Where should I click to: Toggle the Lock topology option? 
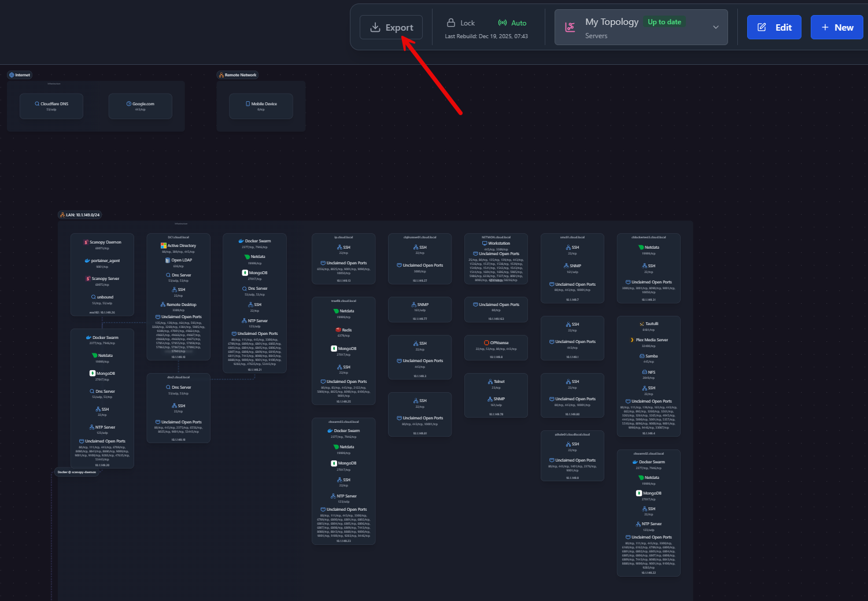tap(461, 23)
